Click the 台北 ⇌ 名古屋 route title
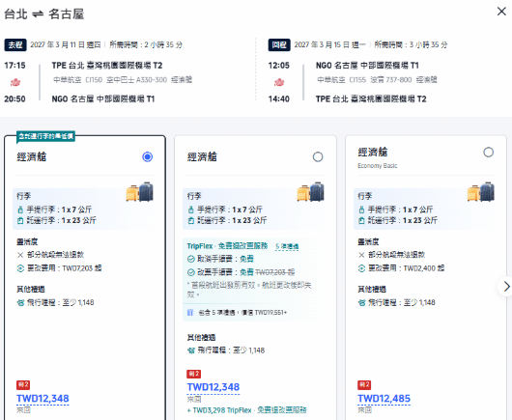512x420 pixels. [44, 14]
